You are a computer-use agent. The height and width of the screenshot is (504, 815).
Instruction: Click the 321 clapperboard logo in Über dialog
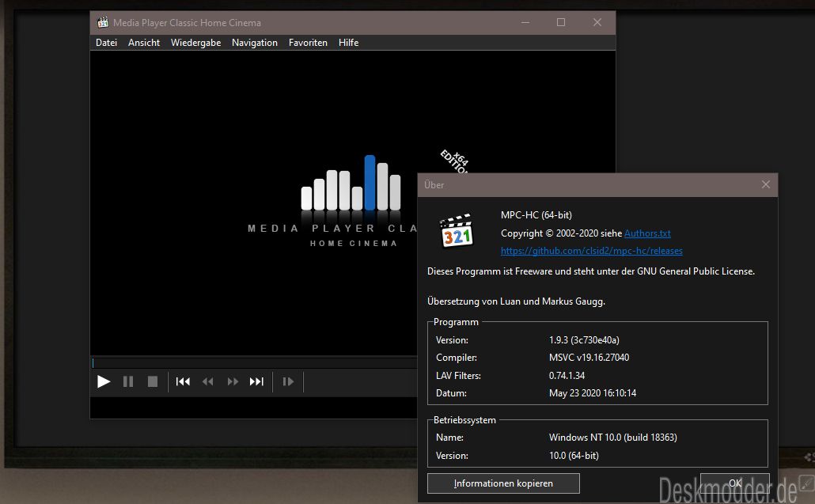tap(457, 232)
